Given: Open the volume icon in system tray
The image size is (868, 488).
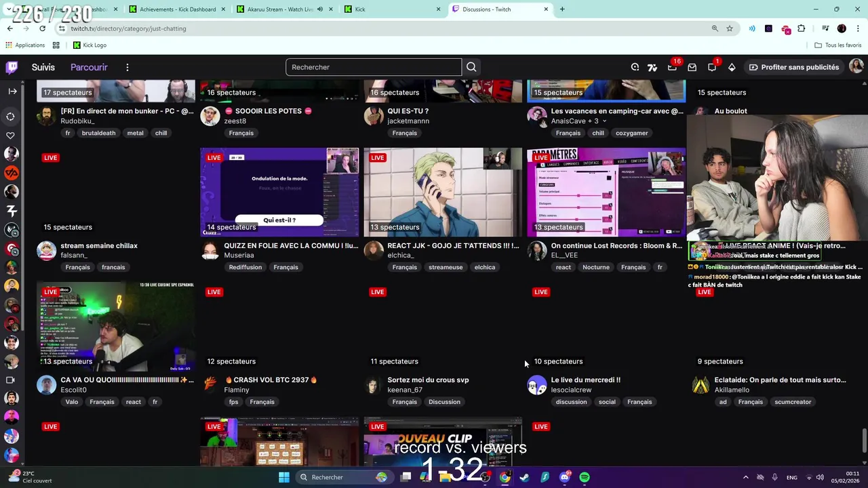Looking at the screenshot, I should click(820, 477).
